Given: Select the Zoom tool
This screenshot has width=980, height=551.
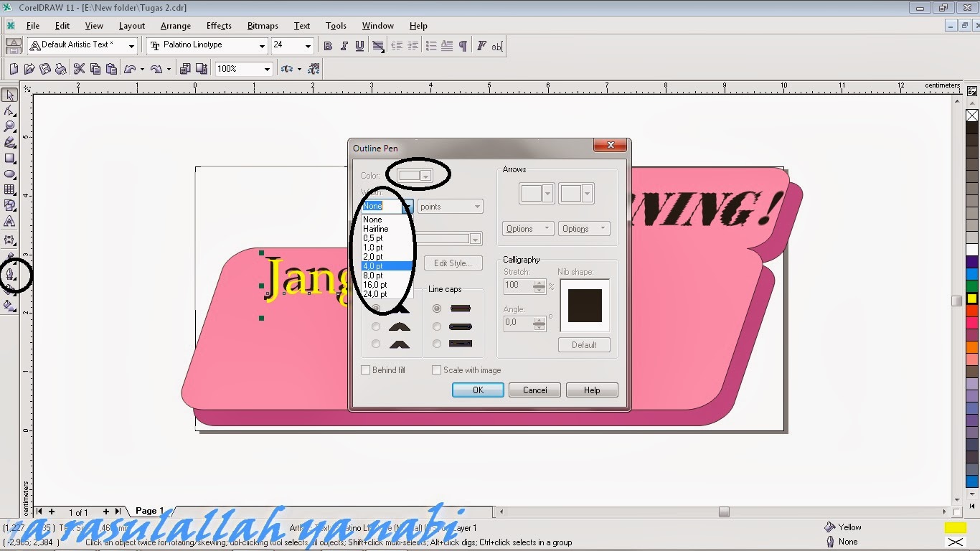Looking at the screenshot, I should [10, 127].
